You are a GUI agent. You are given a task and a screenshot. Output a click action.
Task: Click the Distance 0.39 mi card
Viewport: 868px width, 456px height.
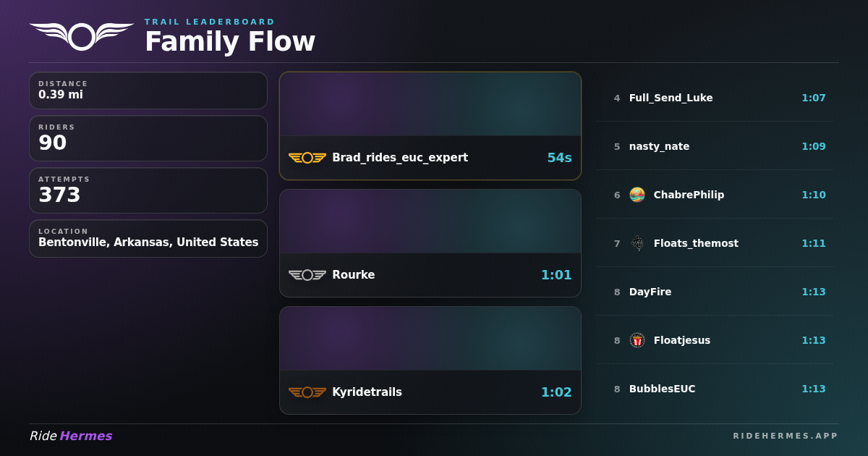[148, 90]
